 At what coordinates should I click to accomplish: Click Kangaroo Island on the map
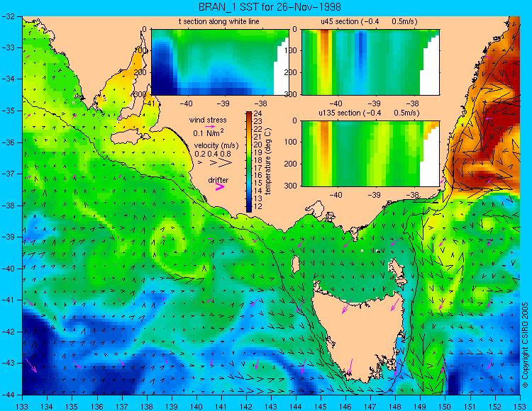(130, 137)
